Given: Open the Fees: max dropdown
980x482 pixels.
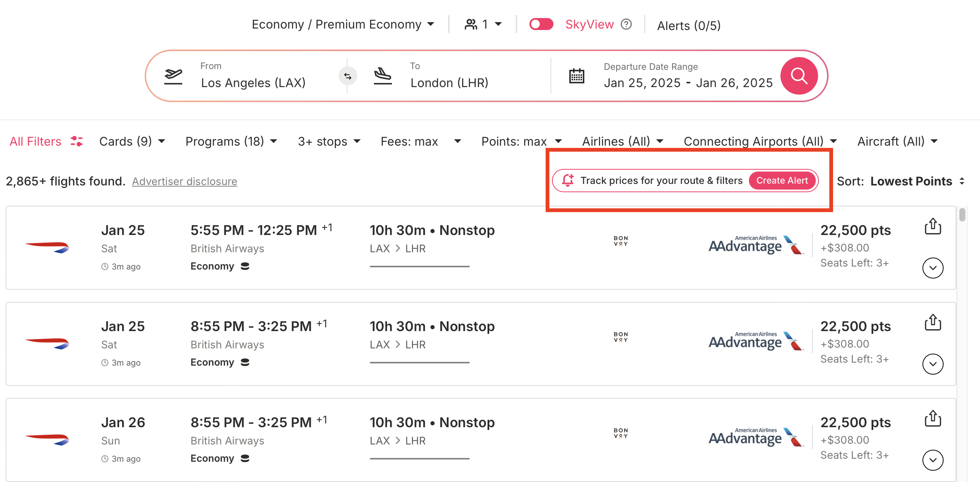Looking at the screenshot, I should point(421,142).
